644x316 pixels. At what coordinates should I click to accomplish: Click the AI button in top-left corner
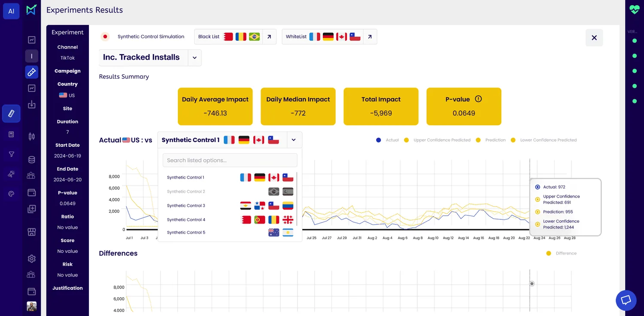click(11, 11)
